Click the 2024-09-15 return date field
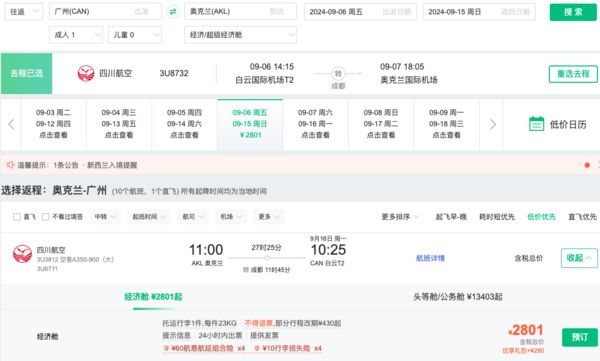Screen dimensions: 600x361 (x=479, y=12)
